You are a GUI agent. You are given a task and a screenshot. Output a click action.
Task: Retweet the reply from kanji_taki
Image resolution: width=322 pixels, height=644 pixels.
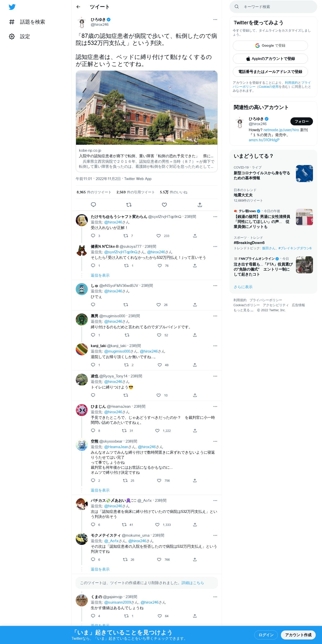tap(126, 365)
